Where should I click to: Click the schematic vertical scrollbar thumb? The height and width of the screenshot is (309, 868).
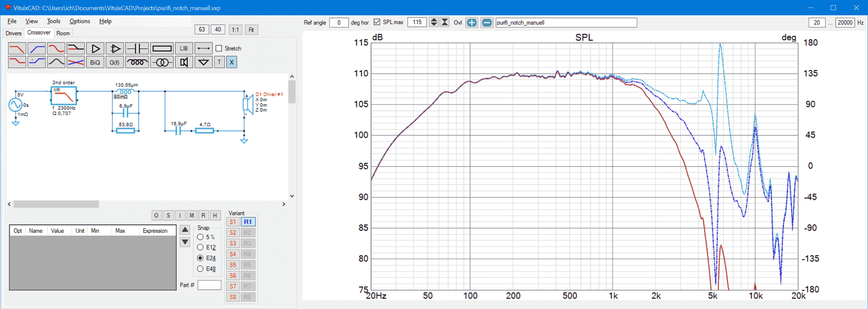pos(292,92)
